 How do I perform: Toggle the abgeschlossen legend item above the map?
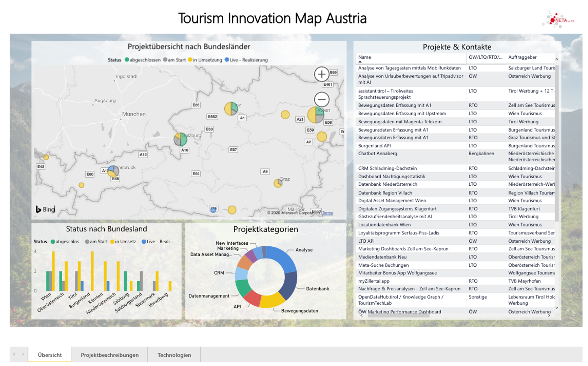coord(142,60)
